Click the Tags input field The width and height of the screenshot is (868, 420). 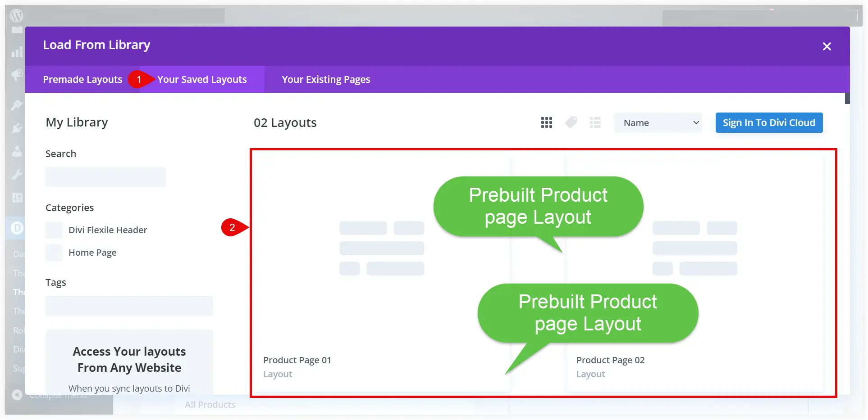(x=129, y=306)
